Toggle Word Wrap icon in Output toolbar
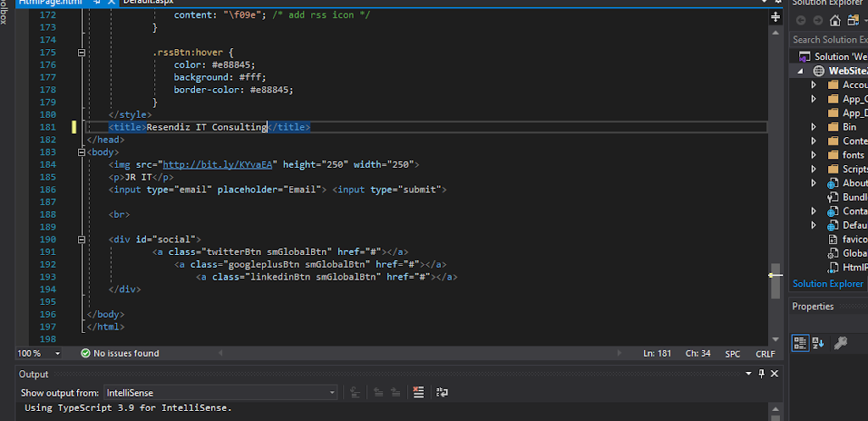Viewport: 868px width, 421px height. tap(442, 393)
